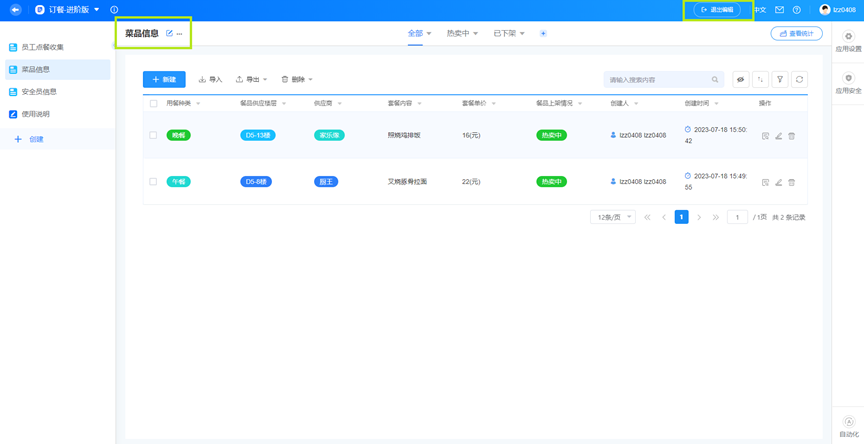Click the 午餐 tag
The width and height of the screenshot is (864, 444).
(x=178, y=181)
